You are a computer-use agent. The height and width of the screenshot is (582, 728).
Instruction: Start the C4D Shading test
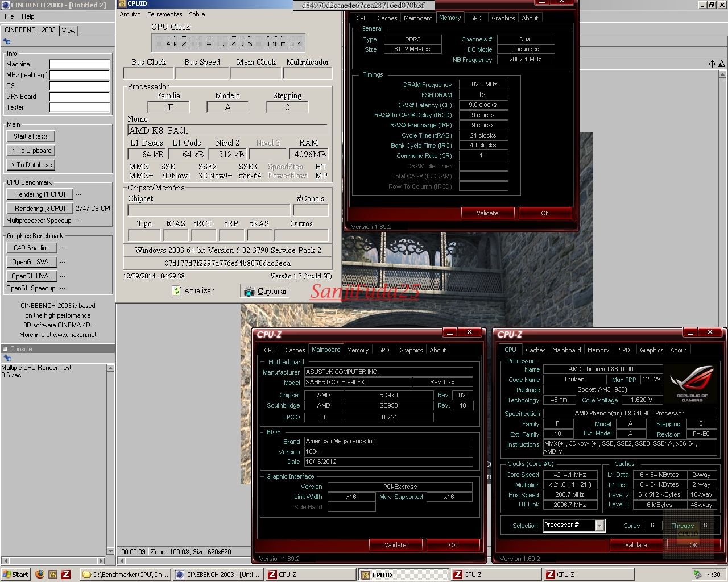(x=32, y=248)
